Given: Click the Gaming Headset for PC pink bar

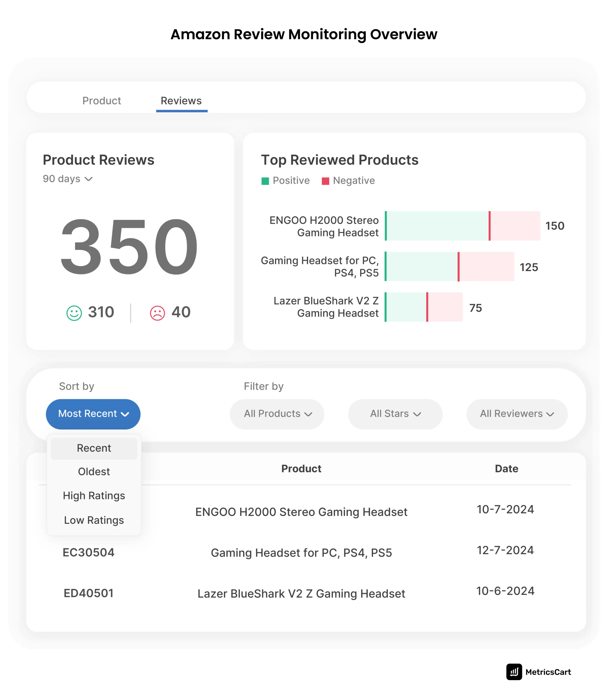Looking at the screenshot, I should pos(486,267).
